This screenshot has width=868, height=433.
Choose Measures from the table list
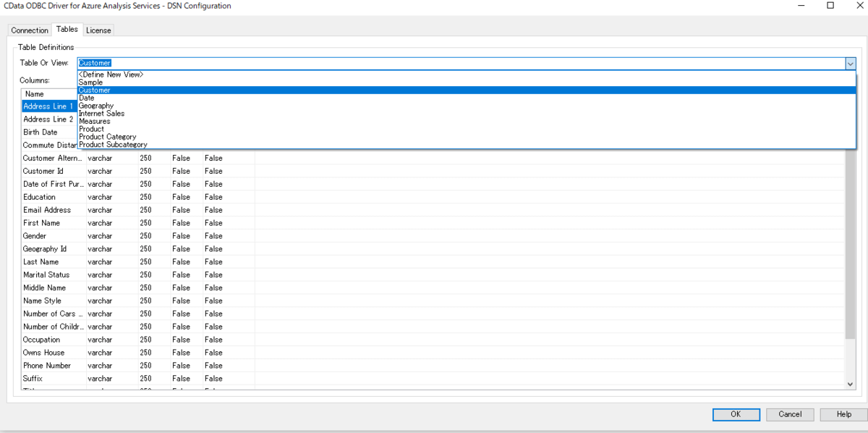click(x=467, y=121)
